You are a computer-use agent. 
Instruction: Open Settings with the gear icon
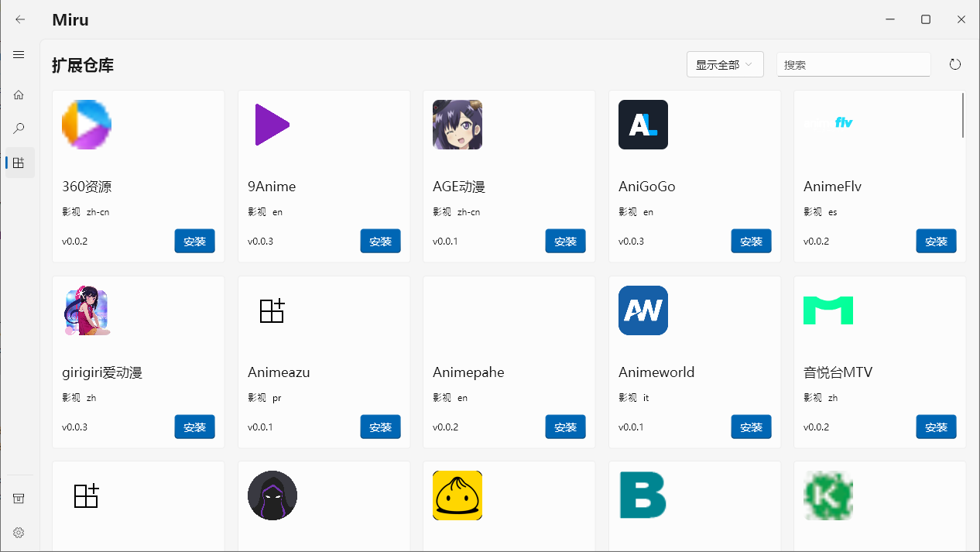pos(19,533)
